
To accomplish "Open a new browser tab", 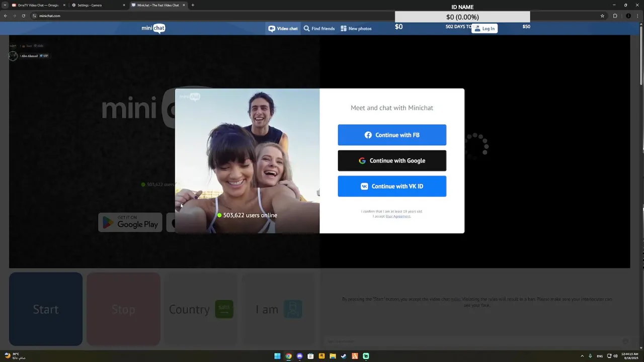I will [x=193, y=5].
